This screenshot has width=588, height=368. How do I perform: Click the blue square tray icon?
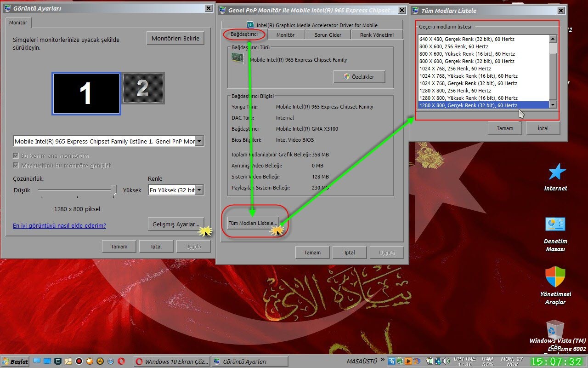(x=391, y=362)
